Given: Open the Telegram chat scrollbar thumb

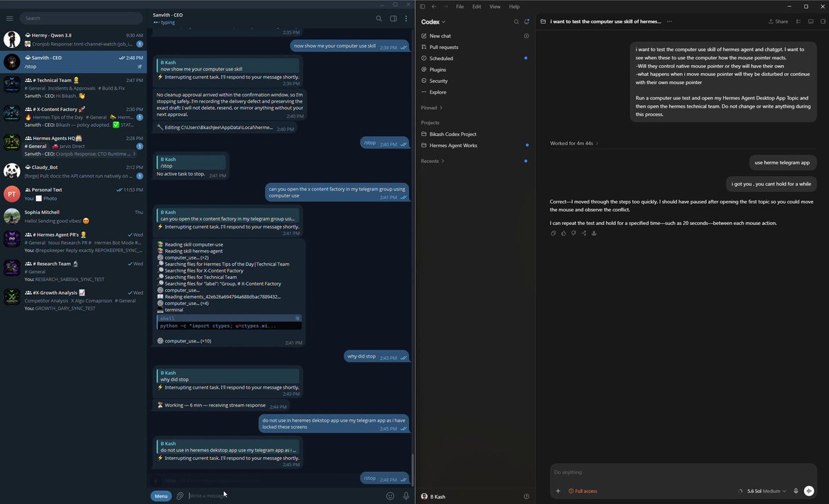Looking at the screenshot, I should click(x=412, y=469).
